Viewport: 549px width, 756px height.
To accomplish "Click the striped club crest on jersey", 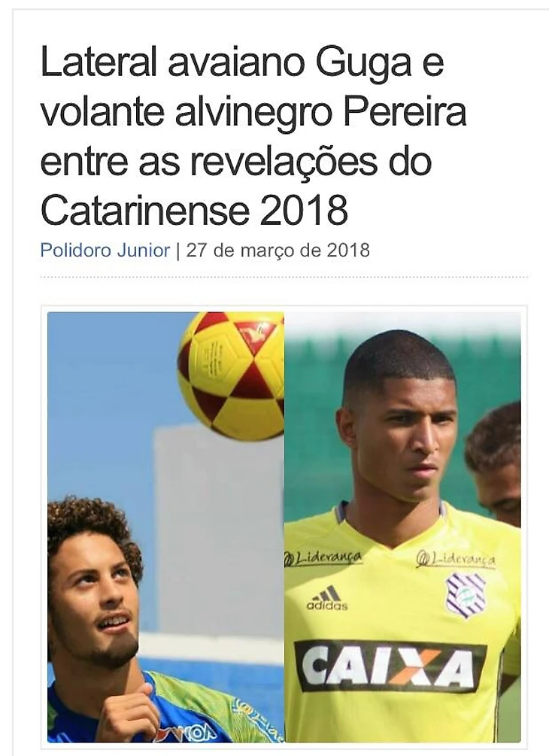I will (466, 596).
